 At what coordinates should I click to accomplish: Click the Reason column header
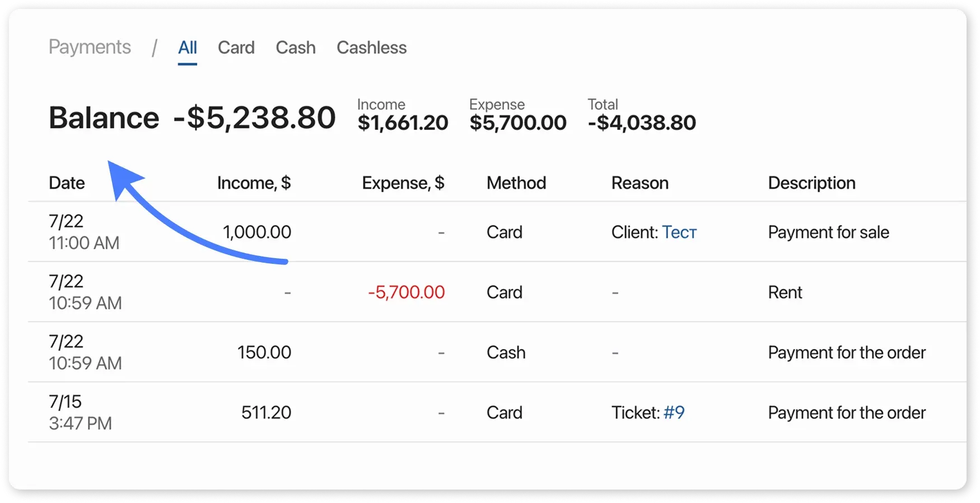click(640, 183)
